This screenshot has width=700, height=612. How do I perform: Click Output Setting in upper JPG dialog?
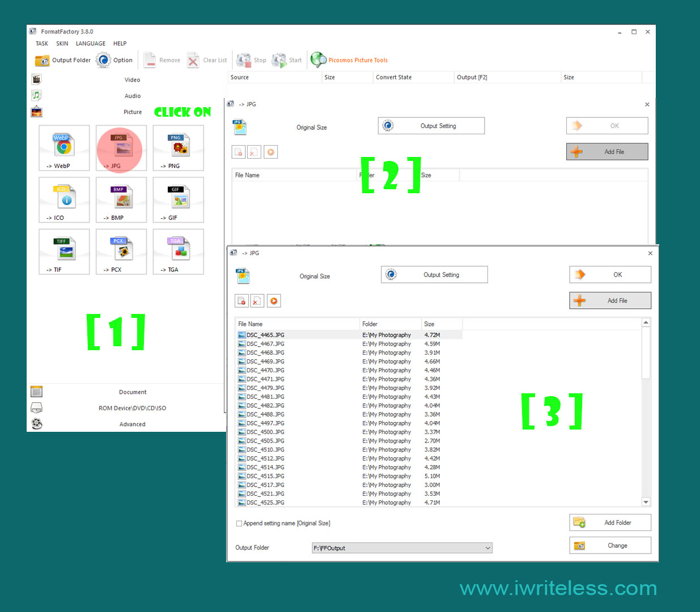tap(431, 126)
